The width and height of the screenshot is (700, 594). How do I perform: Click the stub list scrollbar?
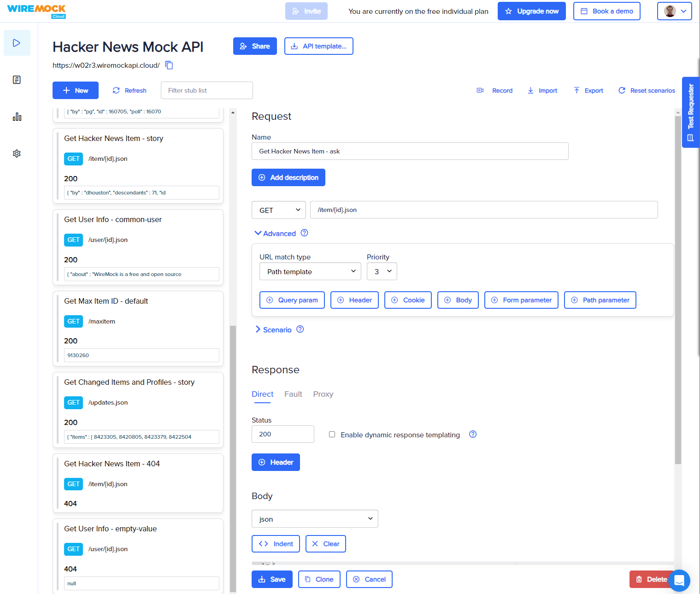coord(233,459)
